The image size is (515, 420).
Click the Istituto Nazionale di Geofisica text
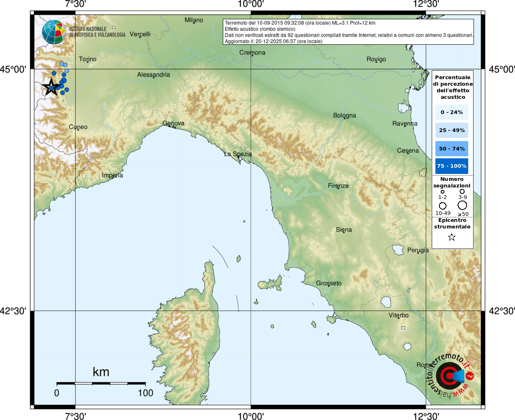(x=97, y=32)
